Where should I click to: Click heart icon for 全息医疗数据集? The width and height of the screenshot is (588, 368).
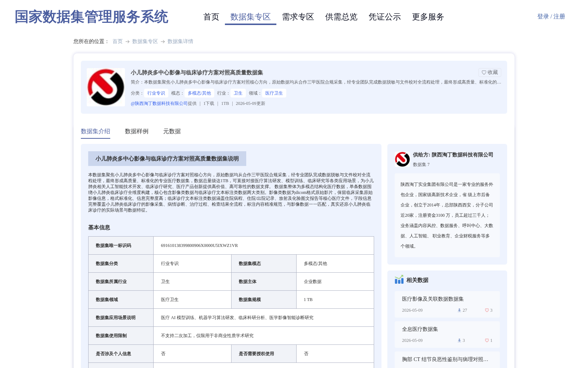point(487,340)
